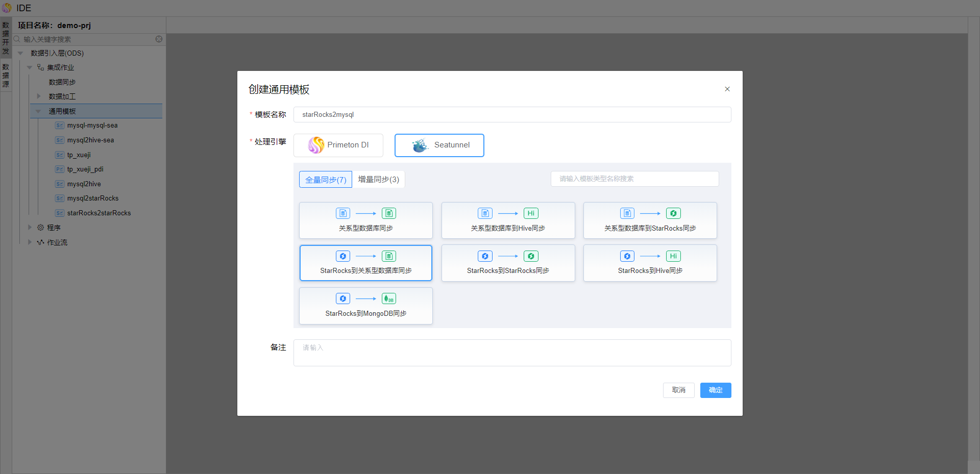
Task: Select the Seatunnel processing engine
Action: 439,145
